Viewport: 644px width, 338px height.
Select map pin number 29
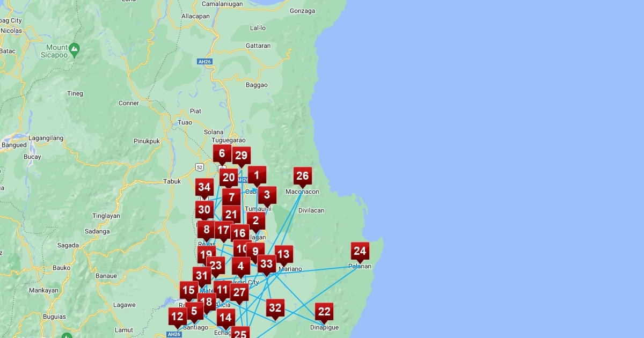(x=241, y=156)
